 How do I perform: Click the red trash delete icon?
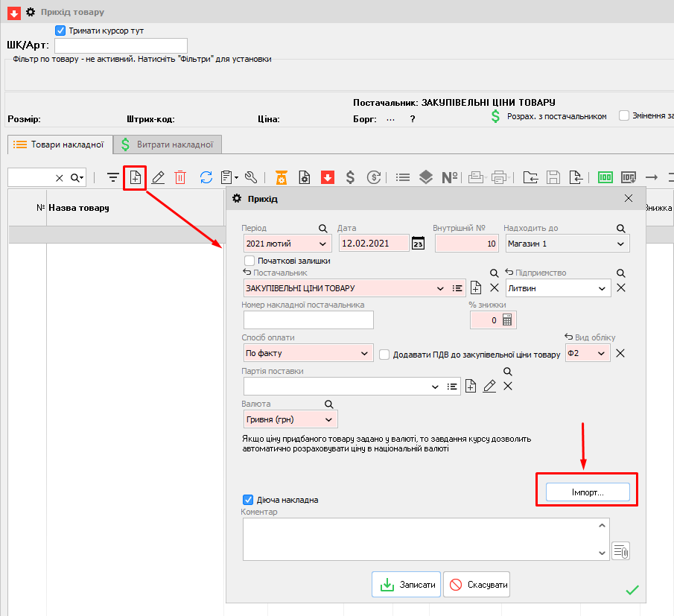point(180,177)
